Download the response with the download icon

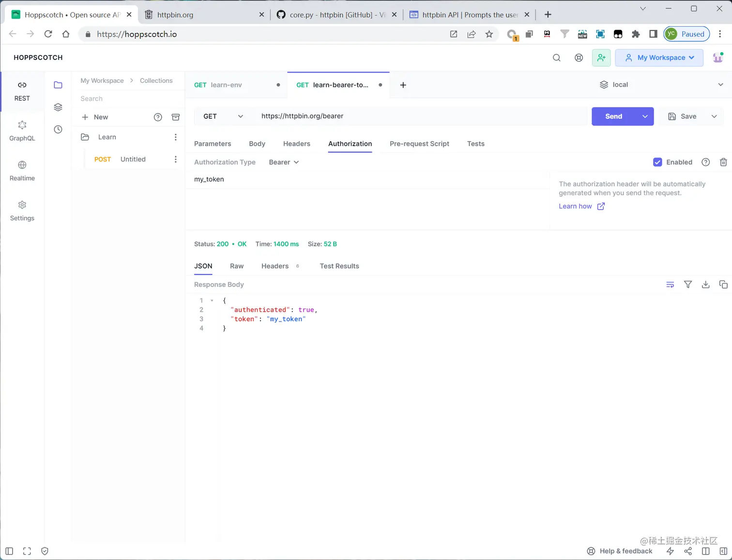[705, 284]
